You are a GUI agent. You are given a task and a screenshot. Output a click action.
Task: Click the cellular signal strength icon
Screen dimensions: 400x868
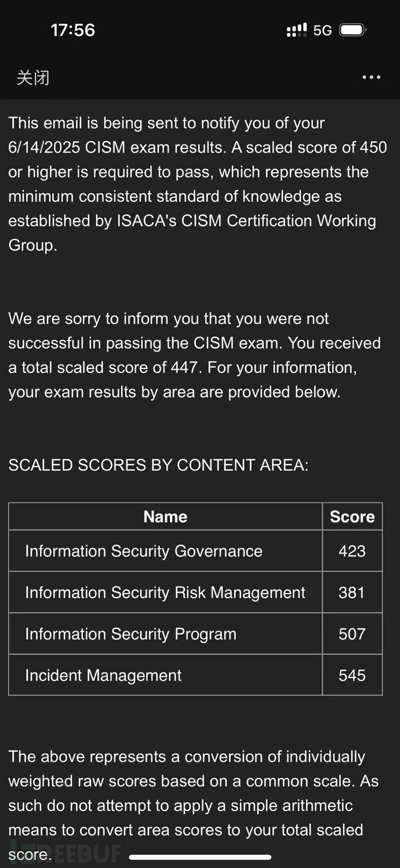297,30
